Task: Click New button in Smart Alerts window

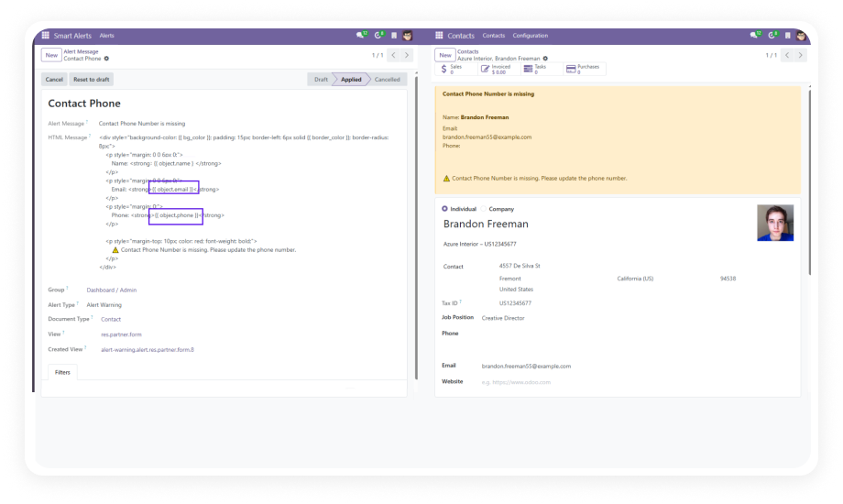Action: [51, 55]
